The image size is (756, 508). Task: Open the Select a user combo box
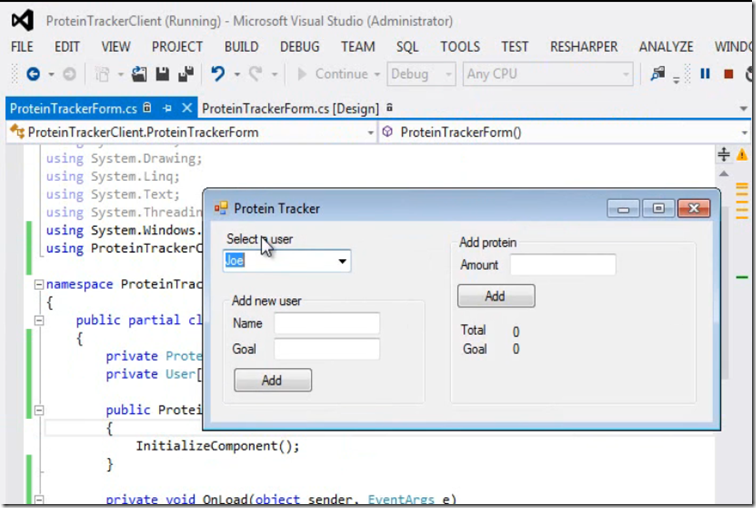coord(342,261)
